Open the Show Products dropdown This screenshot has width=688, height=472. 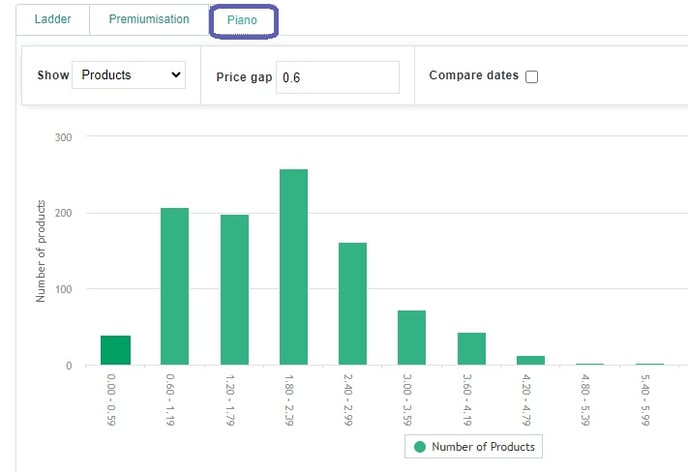coord(129,75)
